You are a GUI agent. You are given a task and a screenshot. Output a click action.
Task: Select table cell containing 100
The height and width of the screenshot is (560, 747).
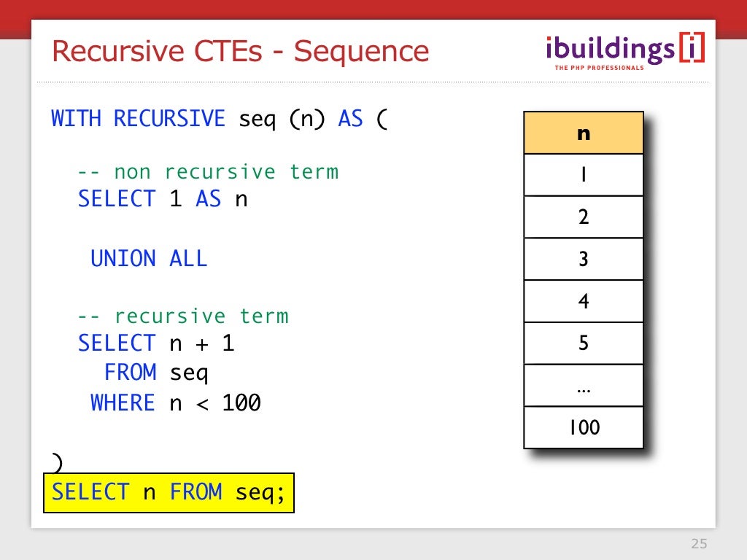(584, 427)
